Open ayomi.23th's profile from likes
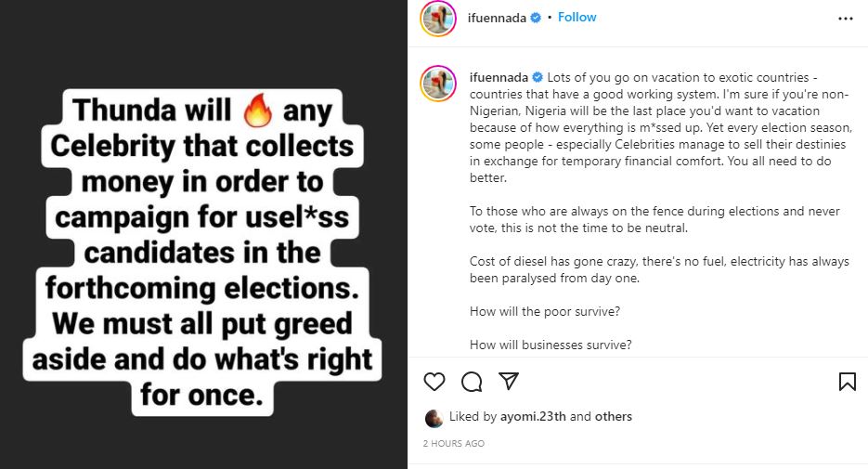This screenshot has width=868, height=469. coord(525,417)
